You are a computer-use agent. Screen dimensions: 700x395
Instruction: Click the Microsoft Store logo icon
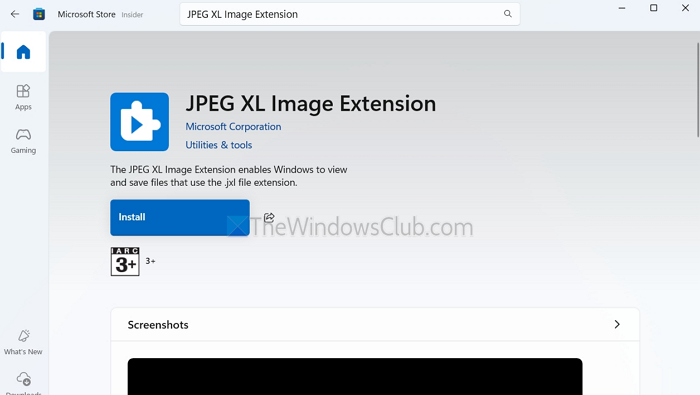pyautogui.click(x=39, y=14)
